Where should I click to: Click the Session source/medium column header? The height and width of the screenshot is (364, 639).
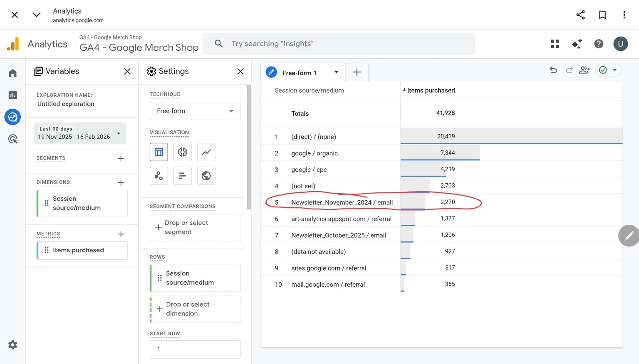coord(309,90)
